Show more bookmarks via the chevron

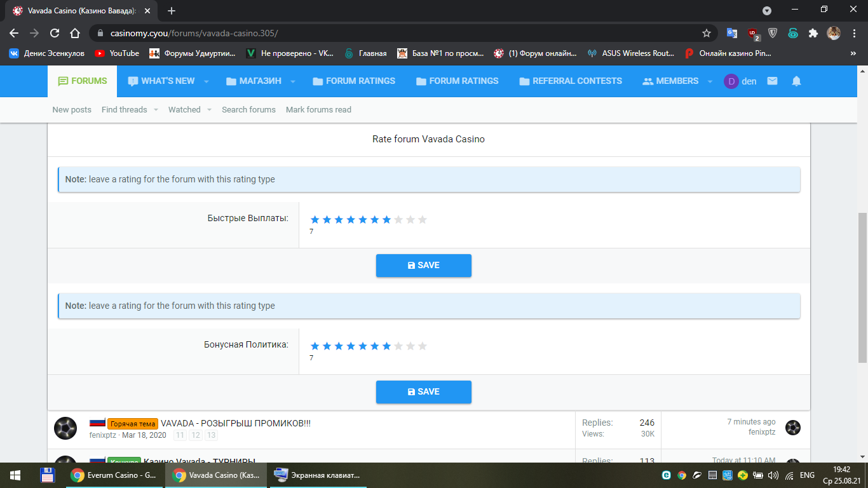pos(853,53)
